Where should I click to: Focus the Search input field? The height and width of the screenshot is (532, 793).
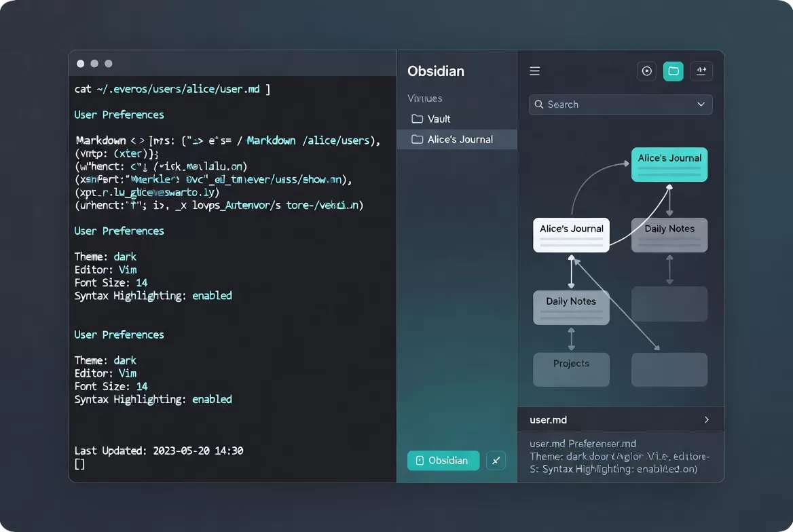(x=621, y=104)
